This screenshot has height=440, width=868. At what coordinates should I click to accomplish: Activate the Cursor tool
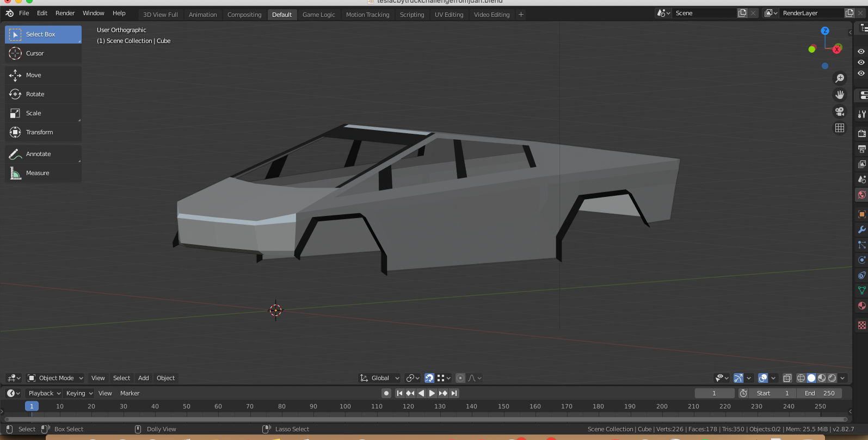(x=43, y=53)
